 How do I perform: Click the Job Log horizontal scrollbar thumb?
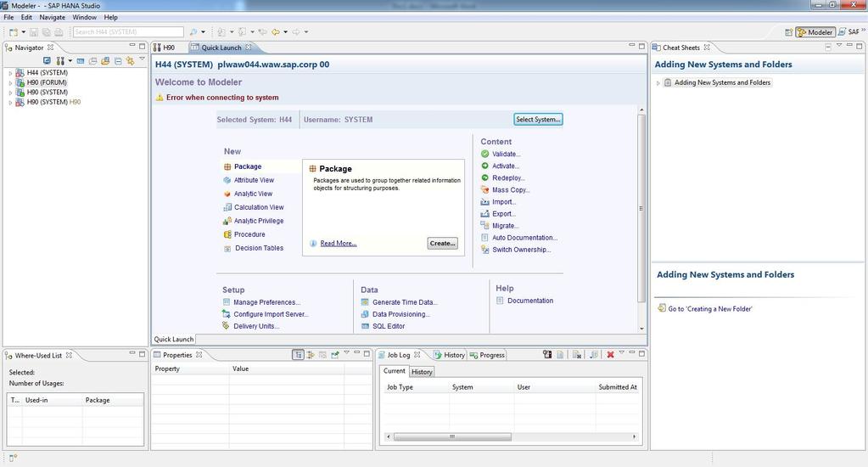click(452, 437)
